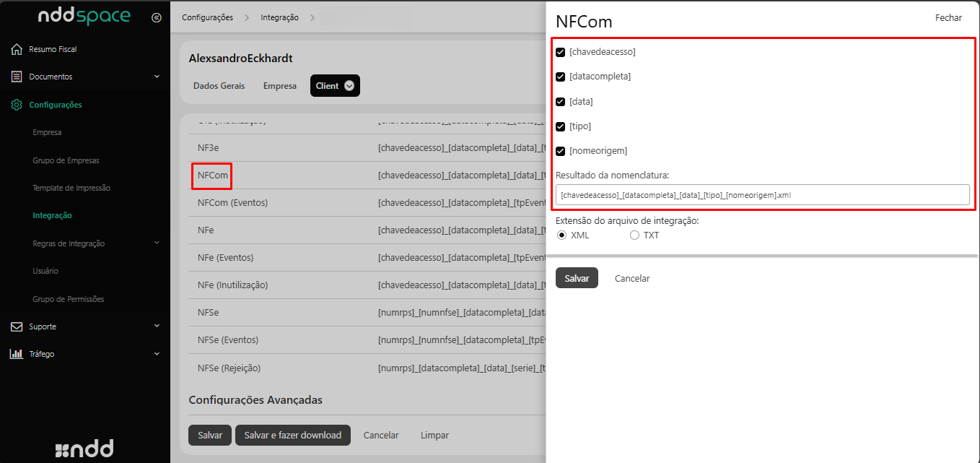Select the TXT file extension option
The image size is (980, 463).
634,235
